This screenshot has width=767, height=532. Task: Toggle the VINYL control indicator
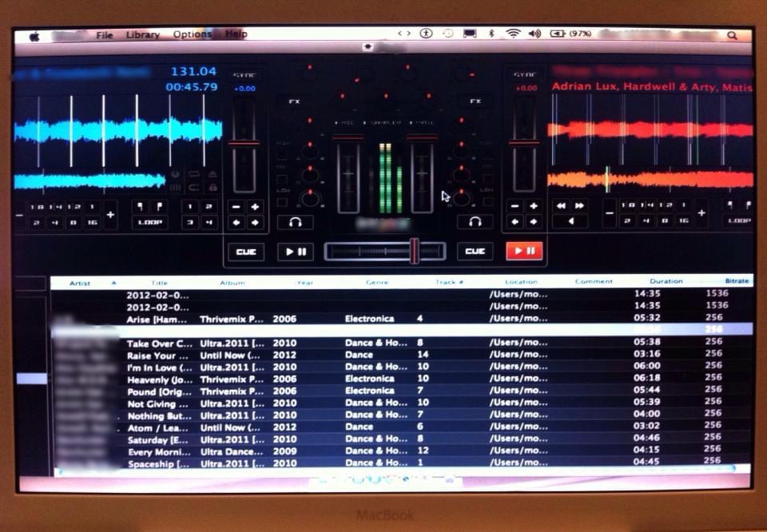422,123
